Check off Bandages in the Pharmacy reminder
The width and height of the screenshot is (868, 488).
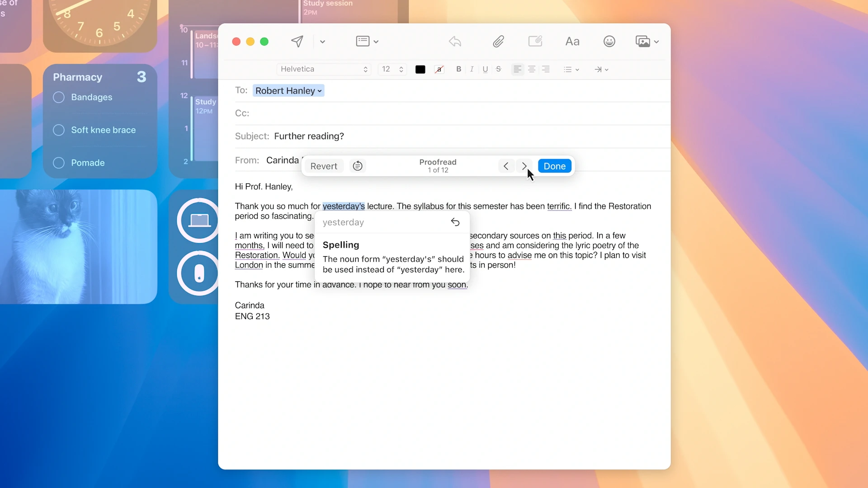(x=58, y=97)
